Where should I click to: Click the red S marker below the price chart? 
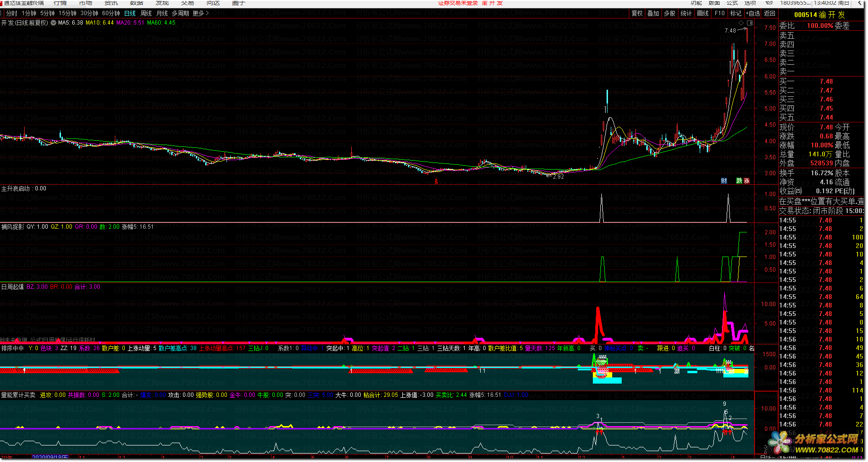(436, 181)
